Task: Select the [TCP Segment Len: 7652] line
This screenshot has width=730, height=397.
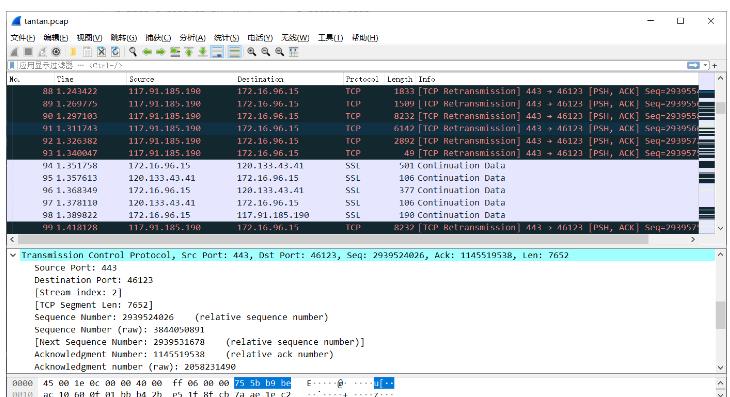Action: 94,305
